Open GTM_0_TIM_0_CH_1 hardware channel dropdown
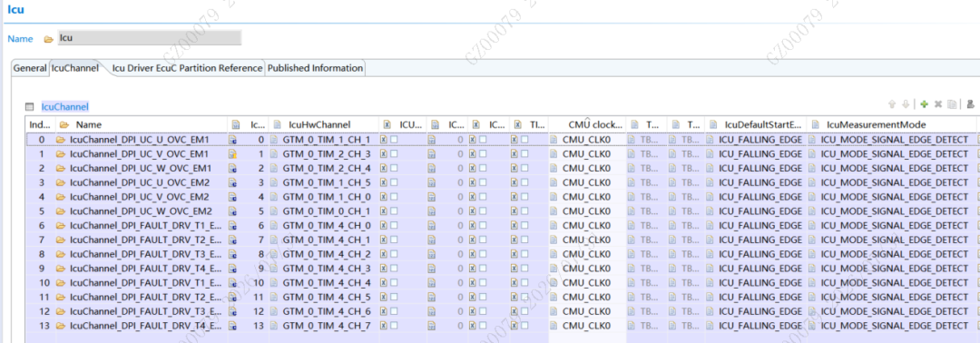 pos(324,211)
